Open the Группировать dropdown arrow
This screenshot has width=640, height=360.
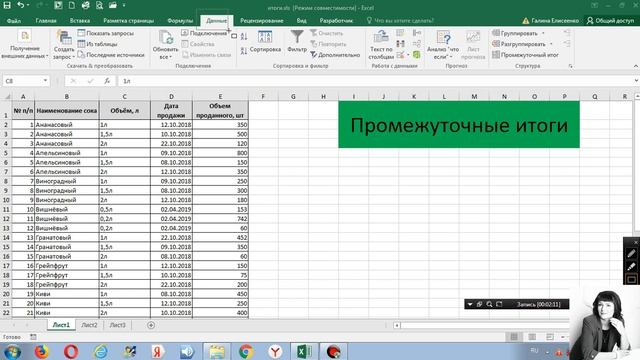[x=543, y=33]
